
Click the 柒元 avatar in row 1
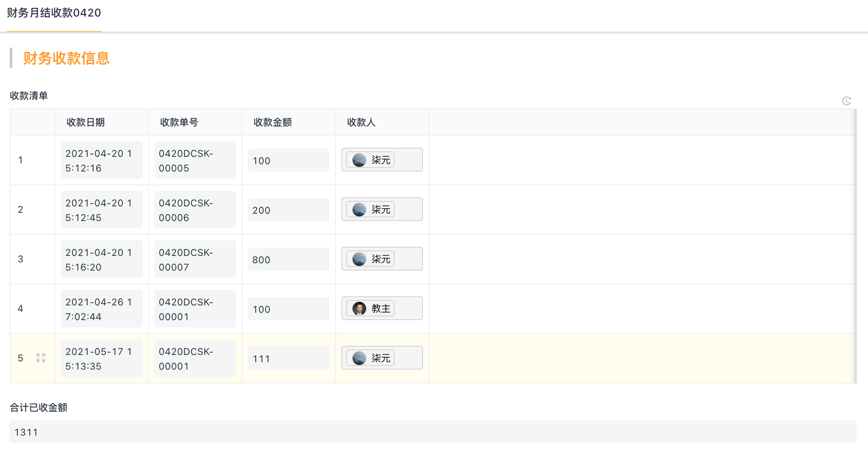point(359,160)
